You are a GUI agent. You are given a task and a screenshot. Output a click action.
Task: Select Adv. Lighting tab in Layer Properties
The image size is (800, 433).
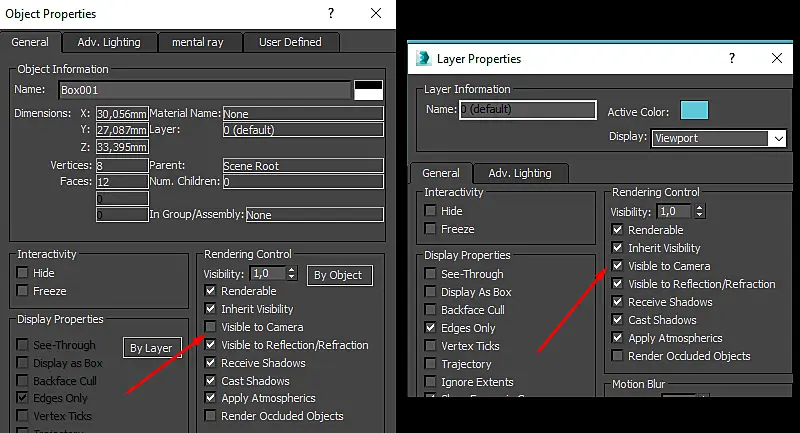coord(520,173)
